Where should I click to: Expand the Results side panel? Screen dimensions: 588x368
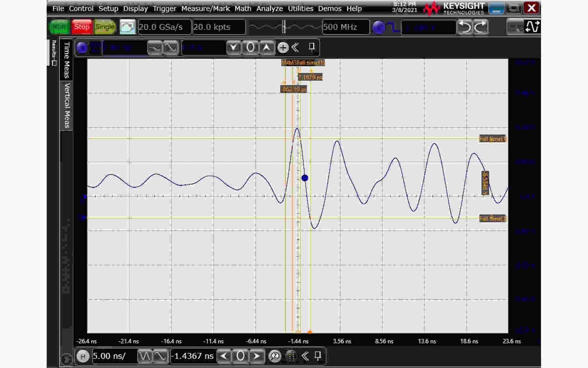coord(54,53)
